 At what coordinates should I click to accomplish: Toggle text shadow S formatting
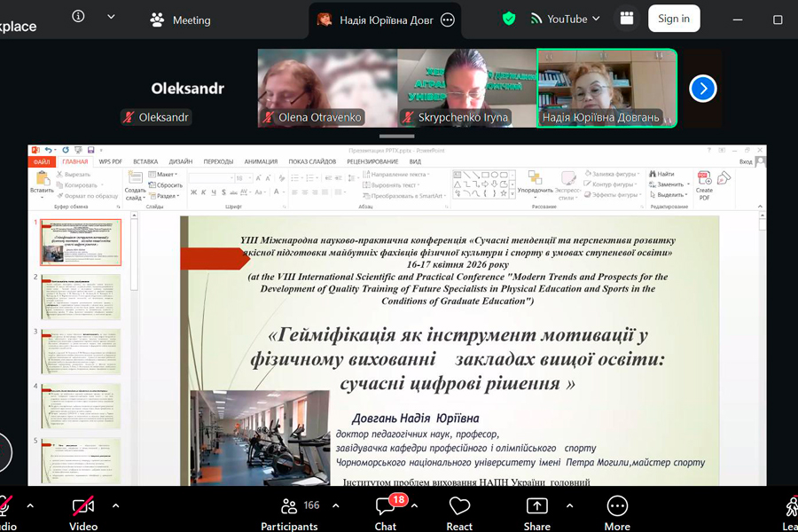pyautogui.click(x=223, y=192)
